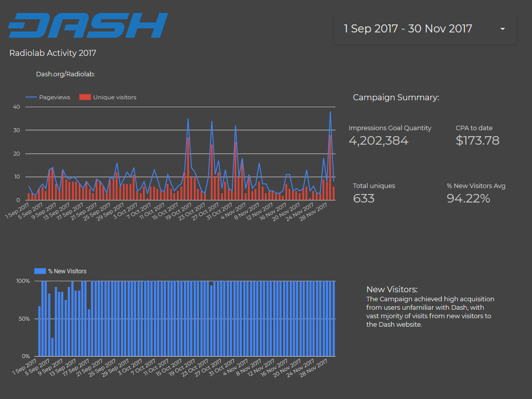Image resolution: width=532 pixels, height=399 pixels.
Task: Click the 633 total uniques value
Action: pyautogui.click(x=363, y=199)
